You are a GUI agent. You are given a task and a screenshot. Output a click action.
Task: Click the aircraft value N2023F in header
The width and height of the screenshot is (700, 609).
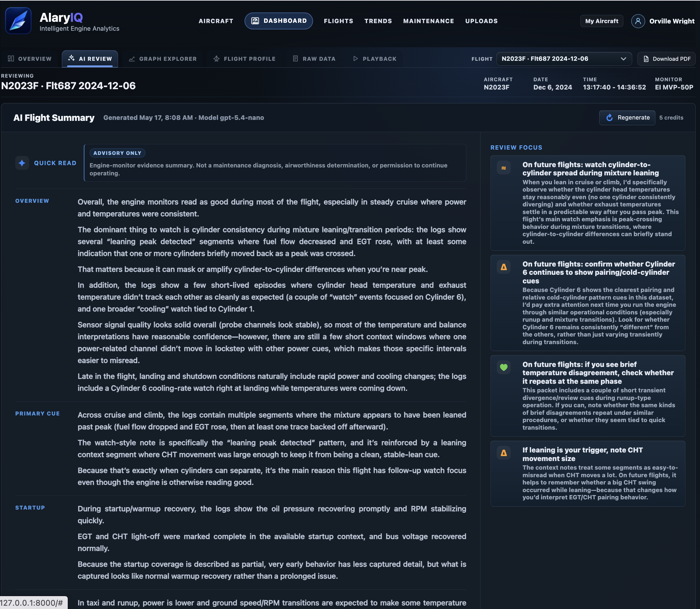tap(496, 87)
